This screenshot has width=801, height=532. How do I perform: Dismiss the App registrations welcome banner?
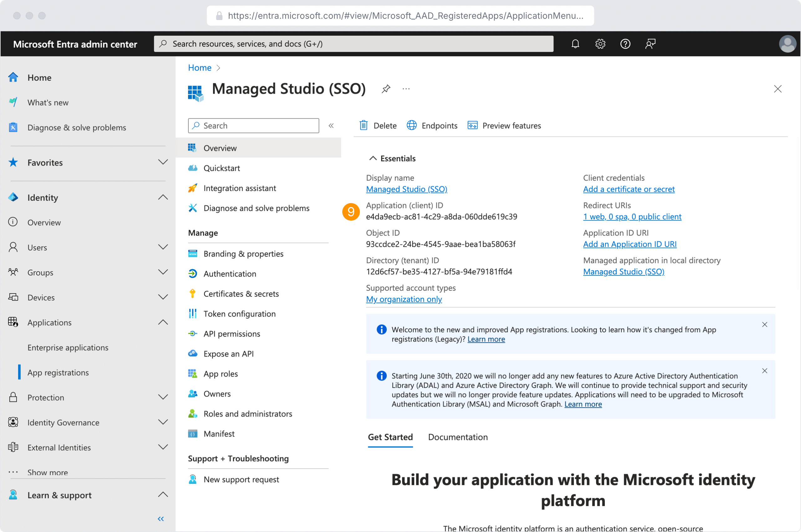pyautogui.click(x=764, y=325)
